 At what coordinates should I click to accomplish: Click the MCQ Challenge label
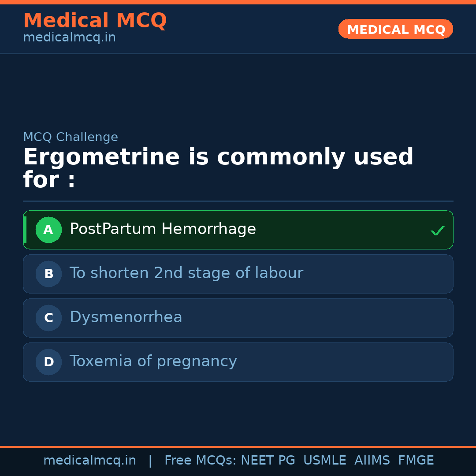(x=71, y=137)
